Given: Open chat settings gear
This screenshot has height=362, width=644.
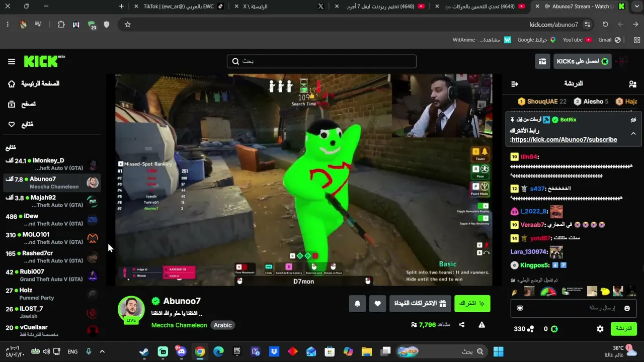Looking at the screenshot, I should pos(600,329).
